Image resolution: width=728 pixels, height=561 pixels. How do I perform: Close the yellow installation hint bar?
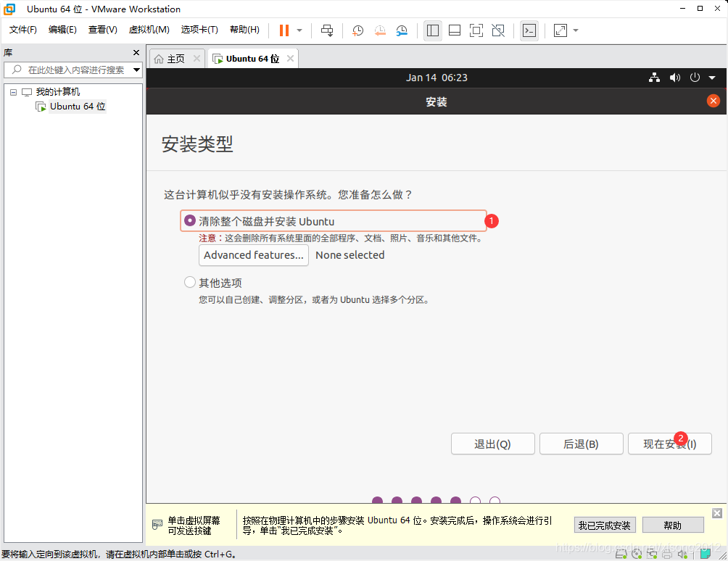tap(717, 512)
